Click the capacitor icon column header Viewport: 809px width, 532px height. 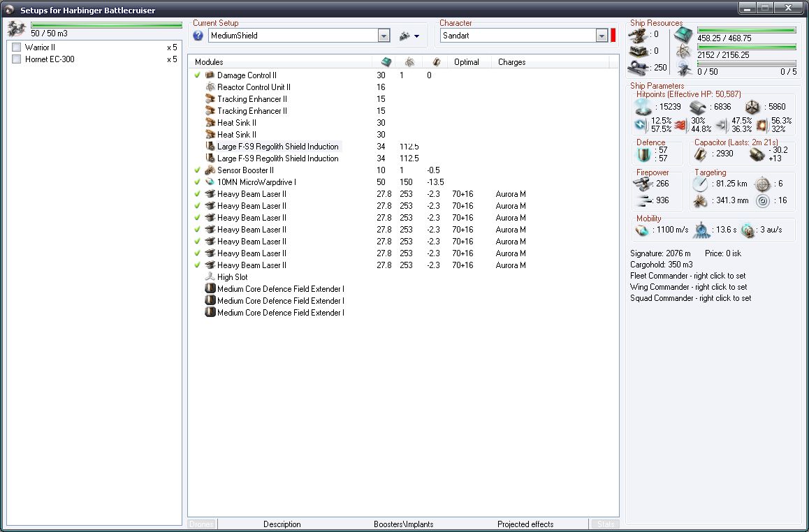click(x=435, y=62)
